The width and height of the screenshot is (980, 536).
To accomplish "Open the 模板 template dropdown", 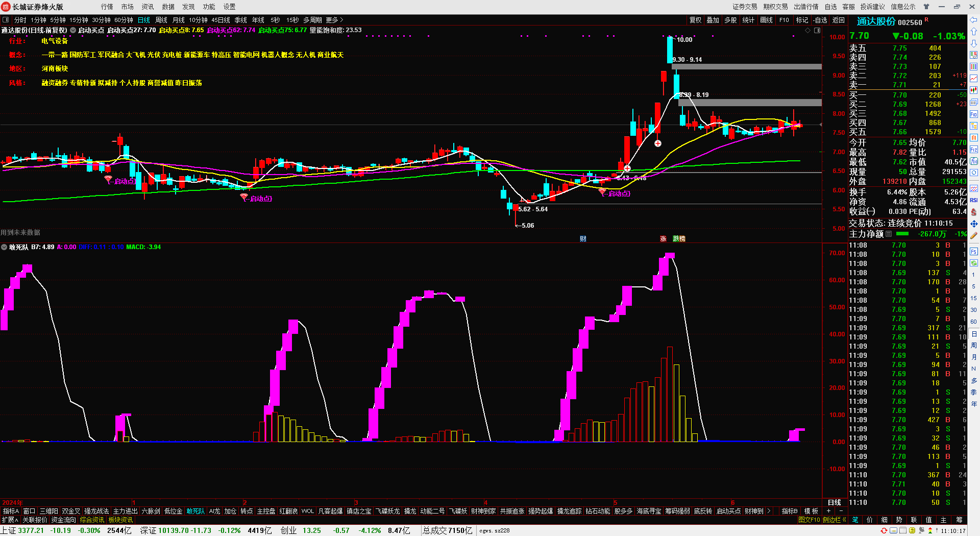I will click(811, 511).
